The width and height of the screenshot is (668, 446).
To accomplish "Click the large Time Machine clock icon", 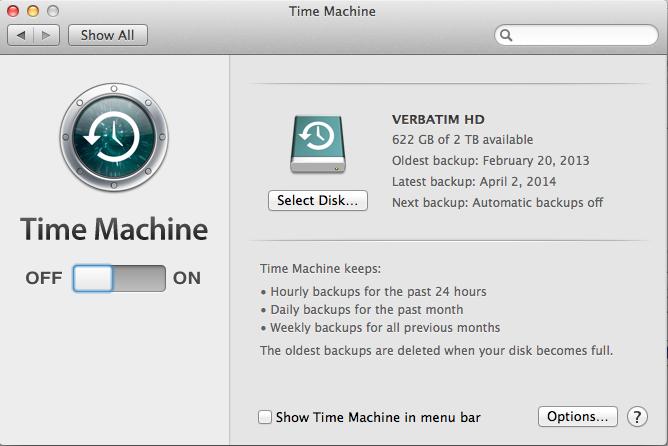I will pos(114,137).
